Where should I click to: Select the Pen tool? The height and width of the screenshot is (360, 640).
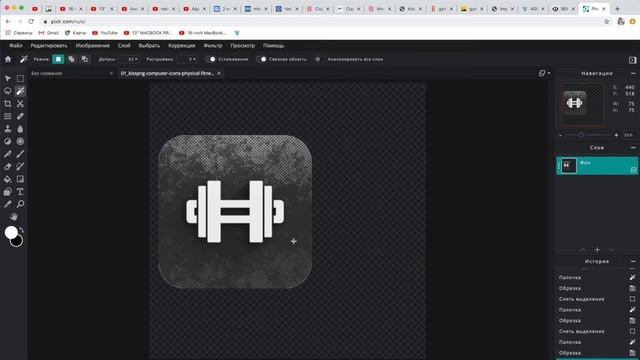click(x=8, y=154)
